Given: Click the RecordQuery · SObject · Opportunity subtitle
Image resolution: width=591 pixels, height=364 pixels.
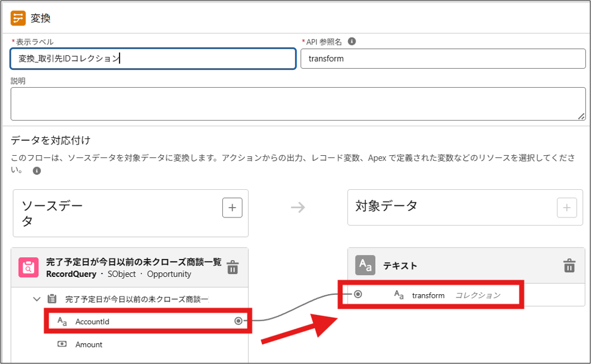Looking at the screenshot, I should [x=118, y=275].
